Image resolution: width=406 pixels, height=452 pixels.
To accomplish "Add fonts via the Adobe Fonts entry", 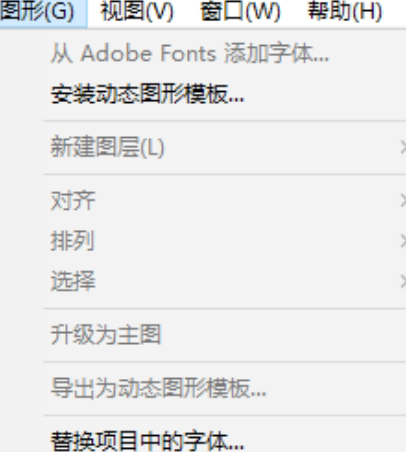I will [225, 53].
